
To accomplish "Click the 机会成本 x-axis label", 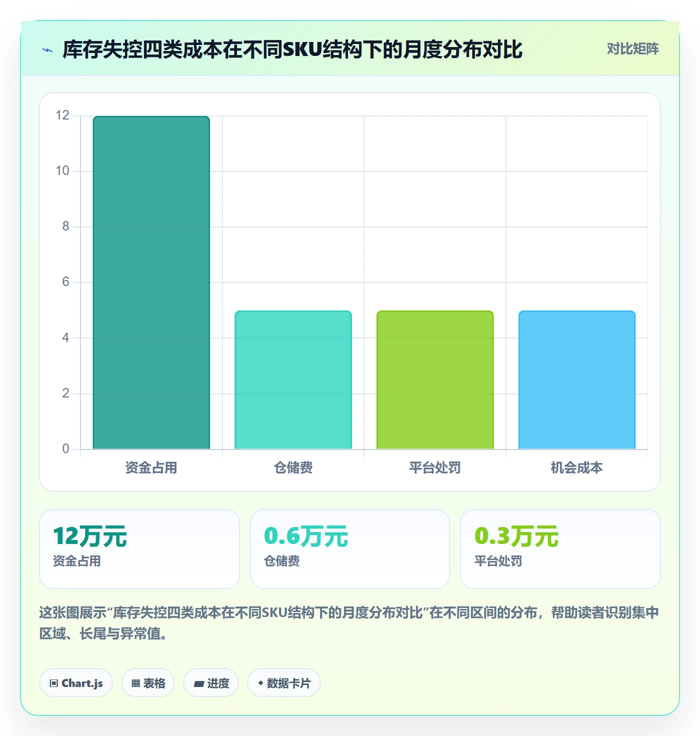I will pyautogui.click(x=577, y=467).
